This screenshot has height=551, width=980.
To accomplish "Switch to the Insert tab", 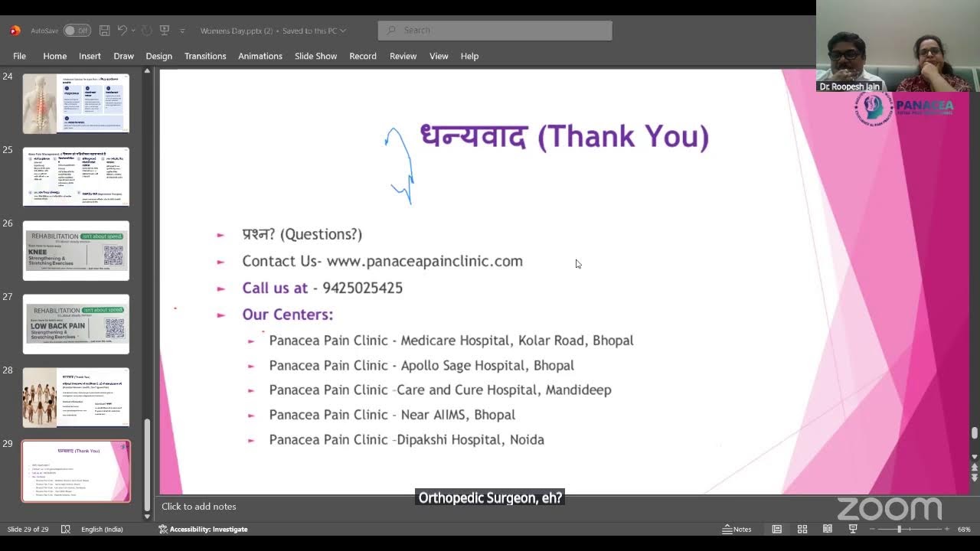I will tap(90, 56).
